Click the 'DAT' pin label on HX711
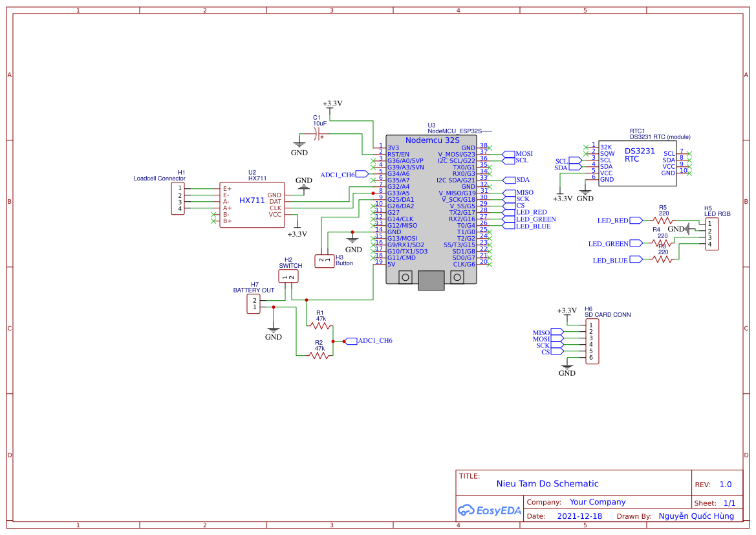This screenshot has width=756, height=535. click(x=275, y=202)
